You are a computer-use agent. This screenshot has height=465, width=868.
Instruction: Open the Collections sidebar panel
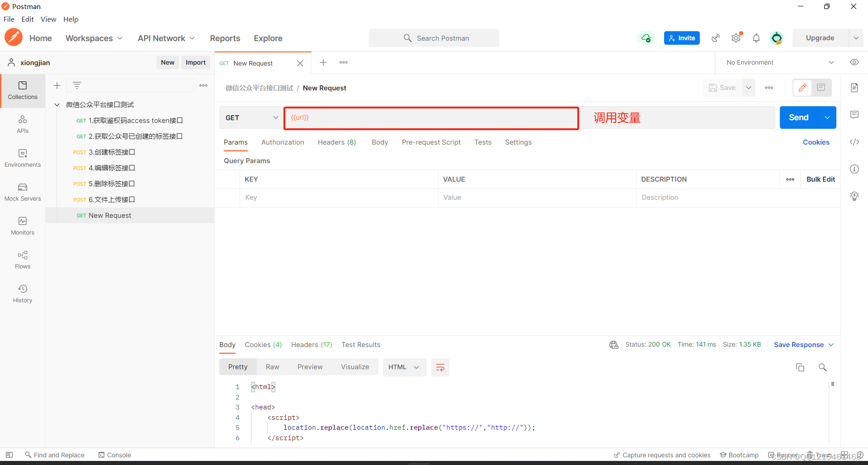pyautogui.click(x=23, y=91)
